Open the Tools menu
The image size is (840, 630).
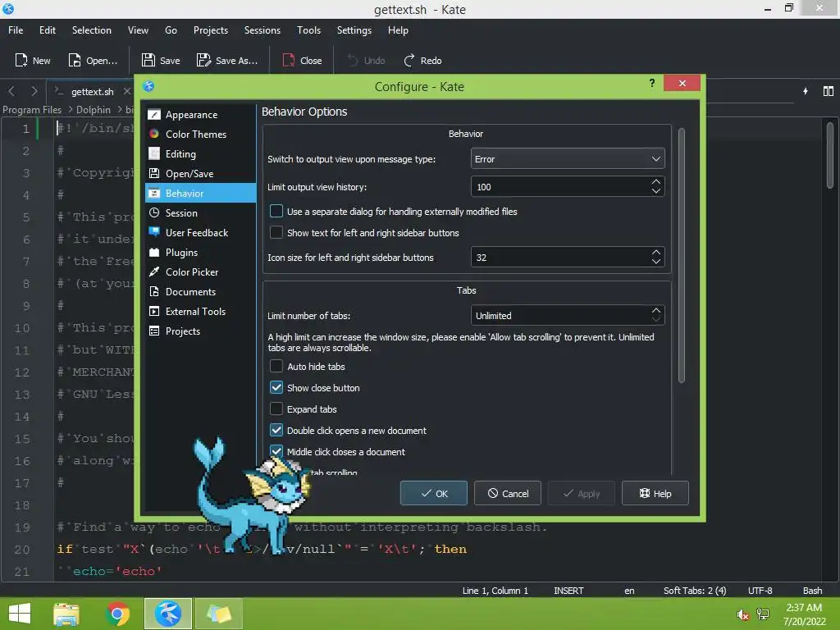coord(308,30)
